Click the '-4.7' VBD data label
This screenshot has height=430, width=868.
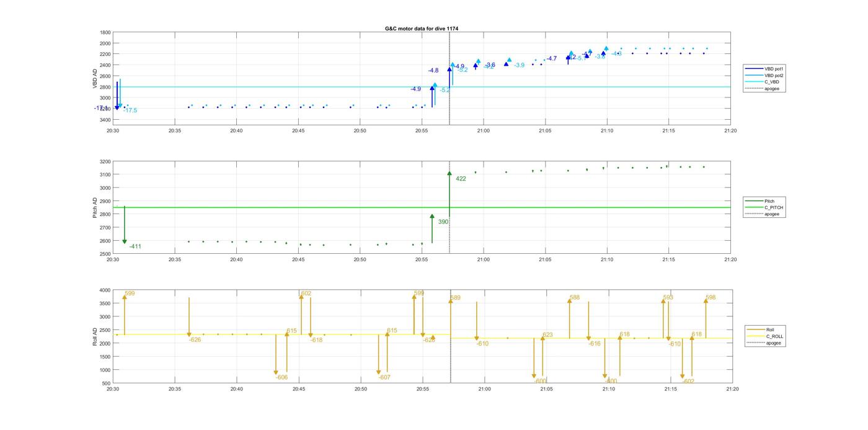pyautogui.click(x=551, y=59)
